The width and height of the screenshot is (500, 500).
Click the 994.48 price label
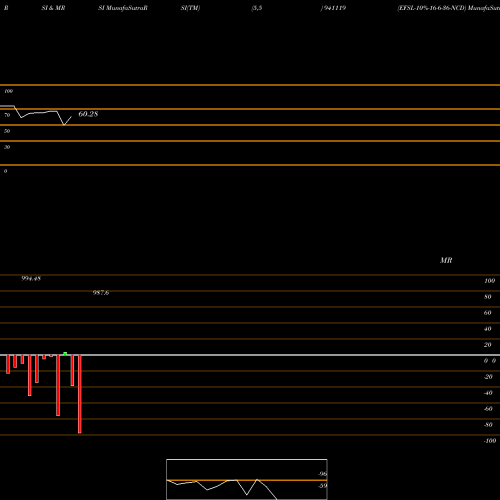point(31,278)
